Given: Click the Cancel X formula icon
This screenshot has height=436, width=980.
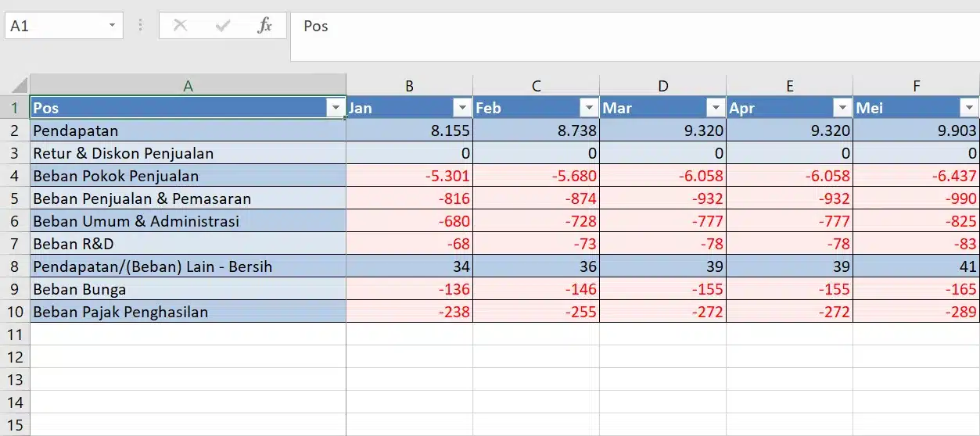Looking at the screenshot, I should 181,26.
